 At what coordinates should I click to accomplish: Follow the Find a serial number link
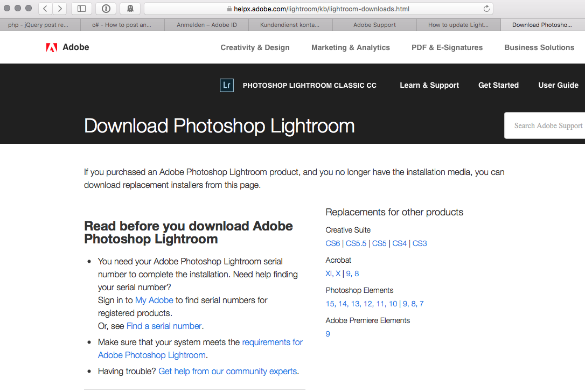point(164,326)
